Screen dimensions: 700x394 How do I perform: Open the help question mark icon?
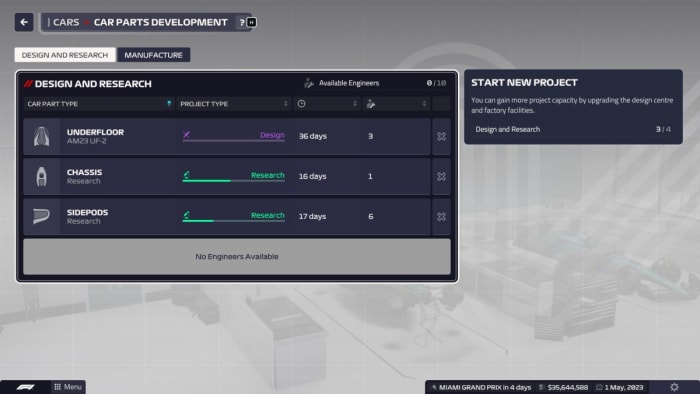242,22
